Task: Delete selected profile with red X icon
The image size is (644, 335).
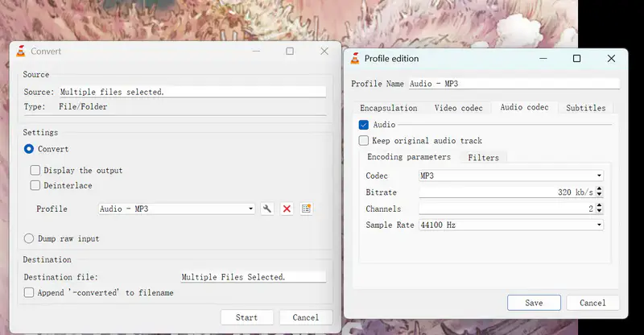Action: 287,209
